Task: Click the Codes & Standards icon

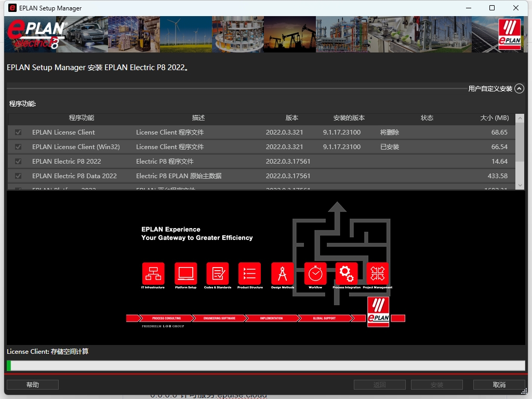Action: click(217, 273)
